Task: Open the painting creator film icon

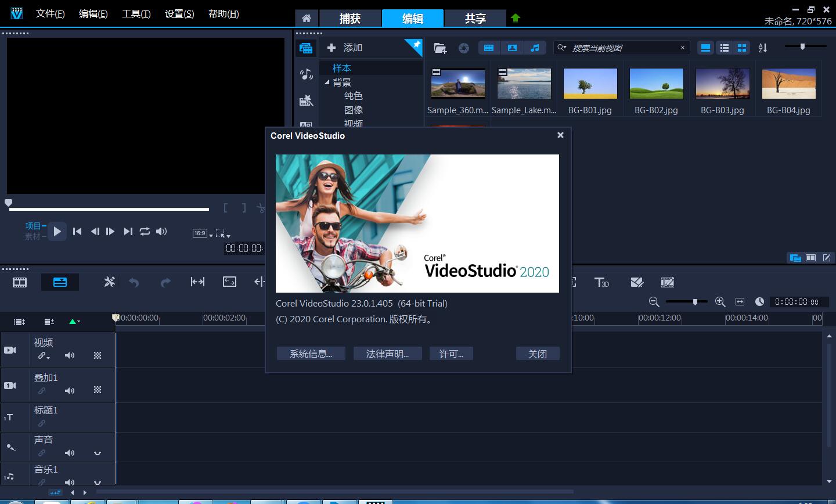Action: pyautogui.click(x=668, y=282)
